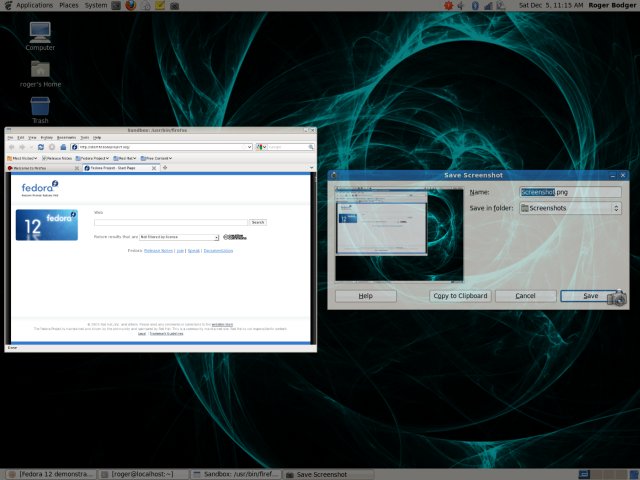Image resolution: width=640 pixels, height=480 pixels.
Task: Open the license filter dropdown on Fedora page
Action: [180, 237]
